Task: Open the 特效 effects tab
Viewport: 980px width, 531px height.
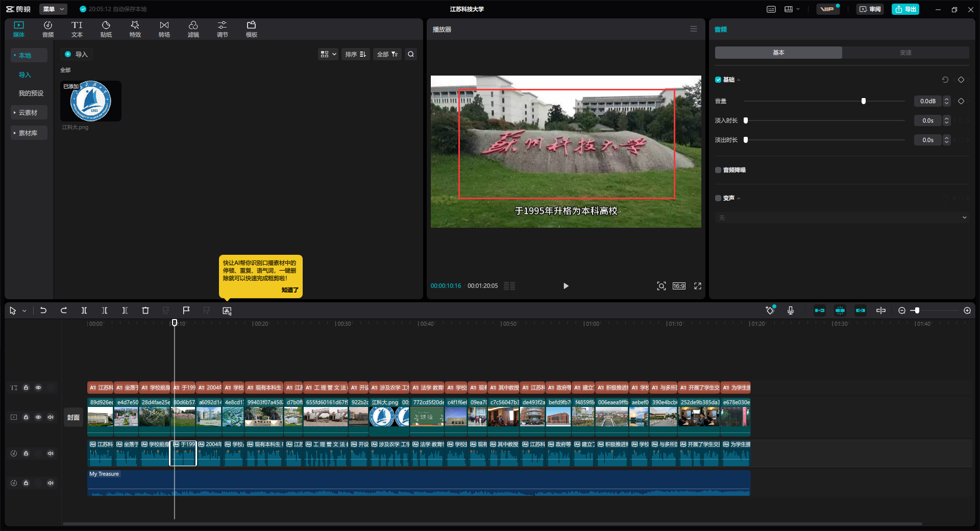Action: tap(135, 29)
